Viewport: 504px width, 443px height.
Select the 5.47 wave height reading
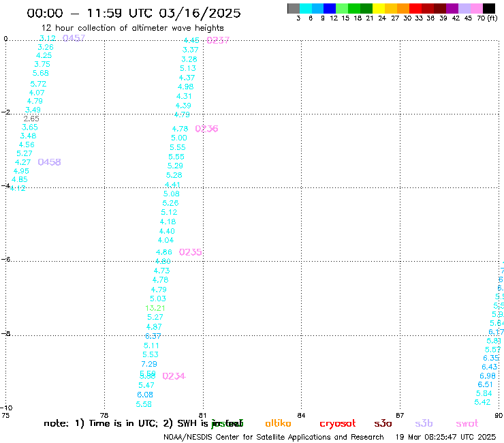click(x=146, y=385)
